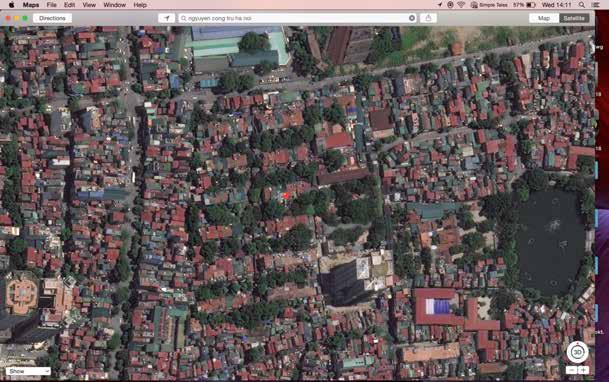The height and width of the screenshot is (382, 609).
Task: Open the Show dropdown menu
Action: [x=28, y=371]
